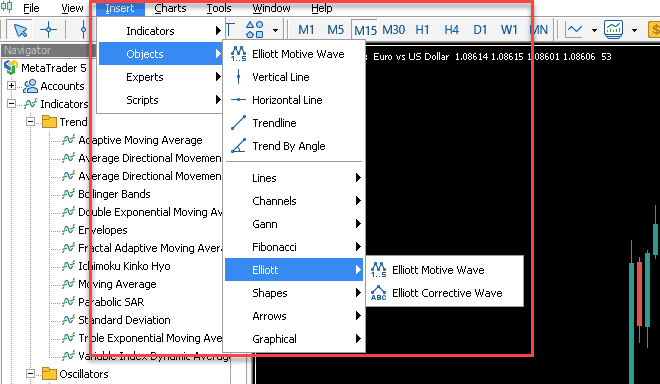Open the Shapes submenu
Screen dimensions: 660x384
[x=294, y=293]
